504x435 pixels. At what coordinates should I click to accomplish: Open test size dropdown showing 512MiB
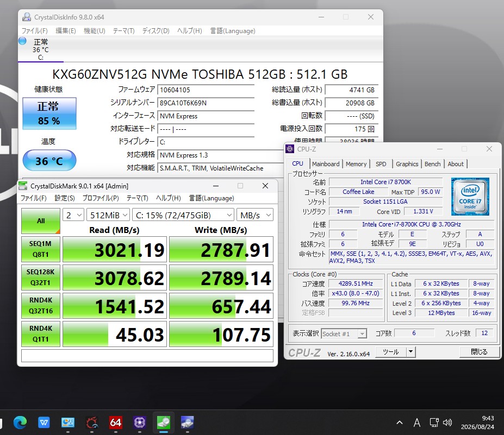tap(108, 215)
